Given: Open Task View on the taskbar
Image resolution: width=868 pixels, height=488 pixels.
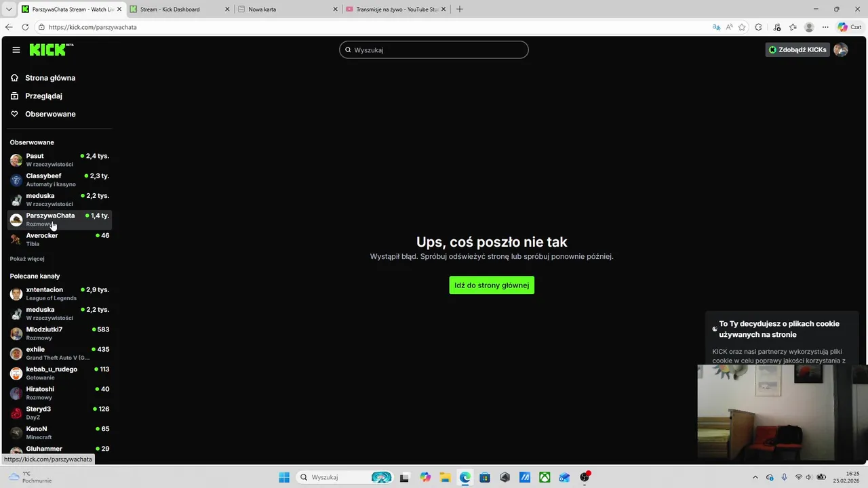Looking at the screenshot, I should pyautogui.click(x=405, y=477).
